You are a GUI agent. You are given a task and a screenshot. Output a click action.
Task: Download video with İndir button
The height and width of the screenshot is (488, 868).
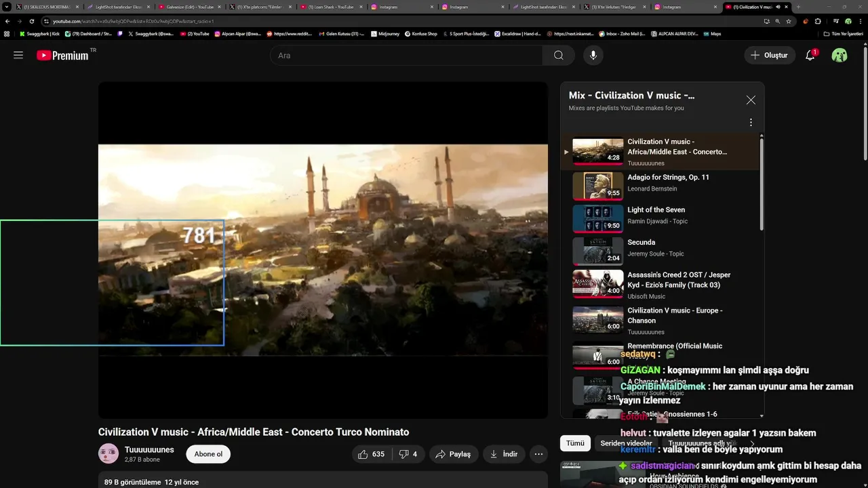(x=504, y=454)
